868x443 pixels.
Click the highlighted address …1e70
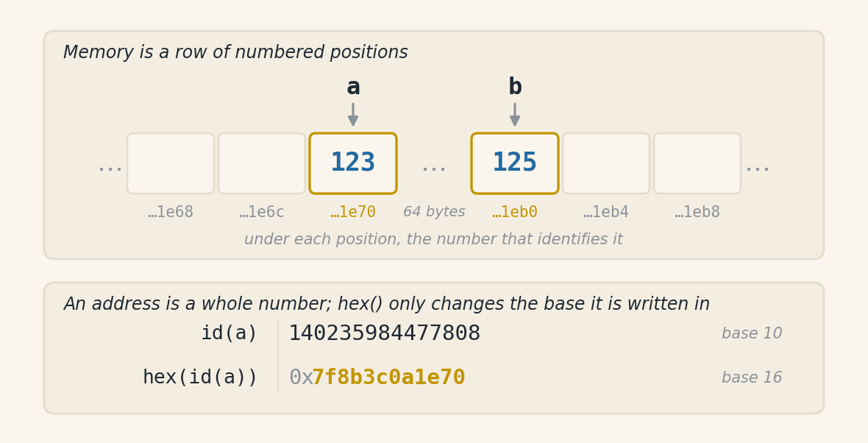[x=353, y=212]
